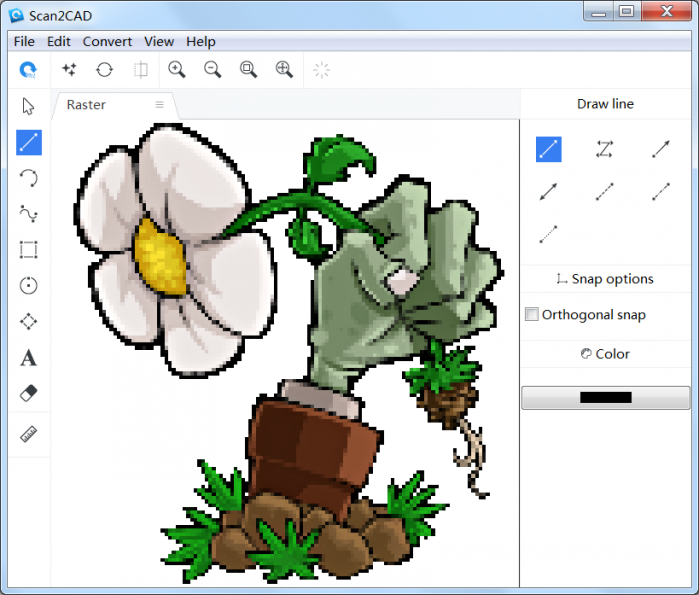Minimize the Scan2CAD window

[598, 12]
